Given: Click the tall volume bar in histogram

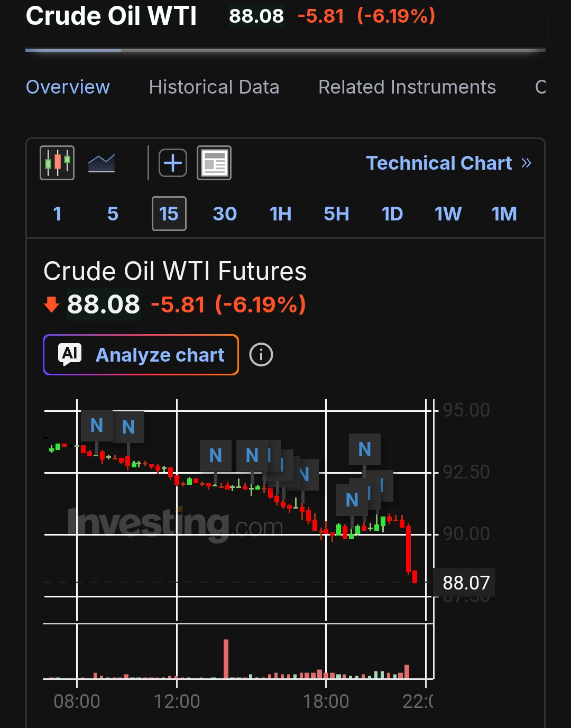Looking at the screenshot, I should click(226, 659).
